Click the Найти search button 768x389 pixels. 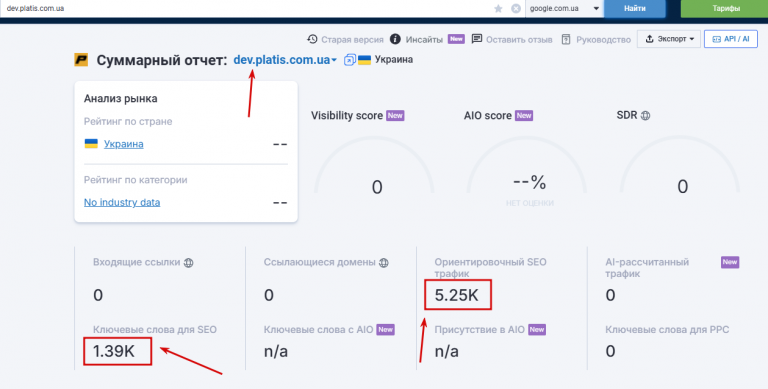pyautogui.click(x=635, y=8)
